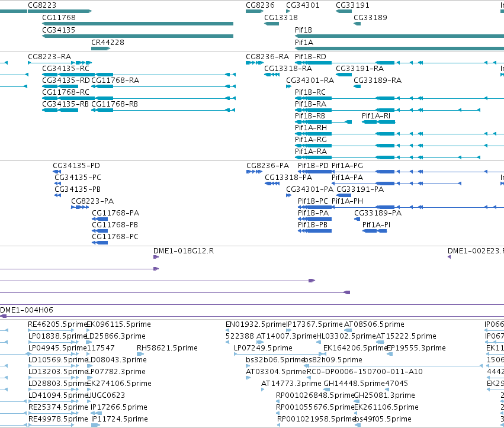The width and height of the screenshot is (504, 428).
Task: Click protein CG34301-PA
Action: 310,189
